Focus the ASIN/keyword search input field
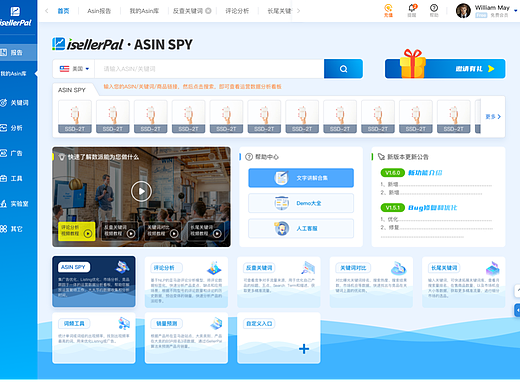Image resolution: width=520 pixels, height=390 pixels. tap(209, 69)
